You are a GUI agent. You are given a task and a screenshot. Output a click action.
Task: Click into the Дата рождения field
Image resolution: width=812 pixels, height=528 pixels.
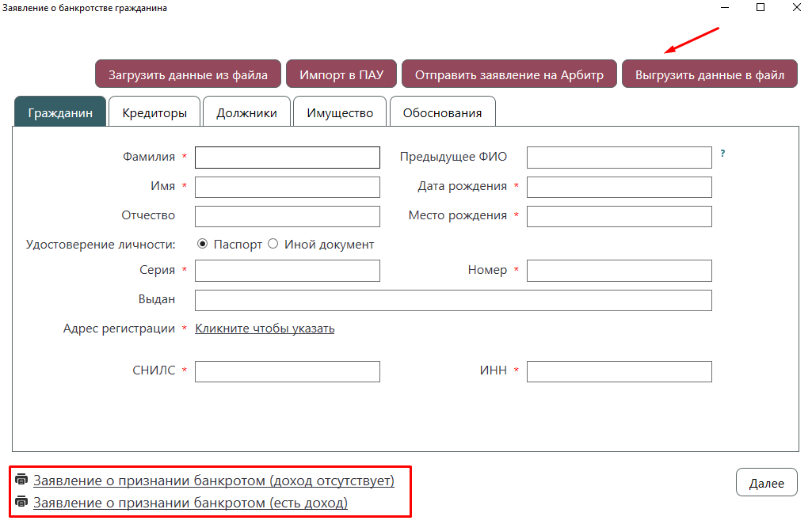[619, 187]
